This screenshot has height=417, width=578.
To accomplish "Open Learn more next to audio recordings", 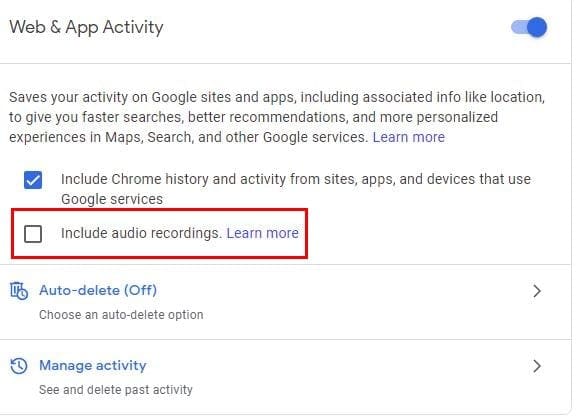I will [x=262, y=233].
